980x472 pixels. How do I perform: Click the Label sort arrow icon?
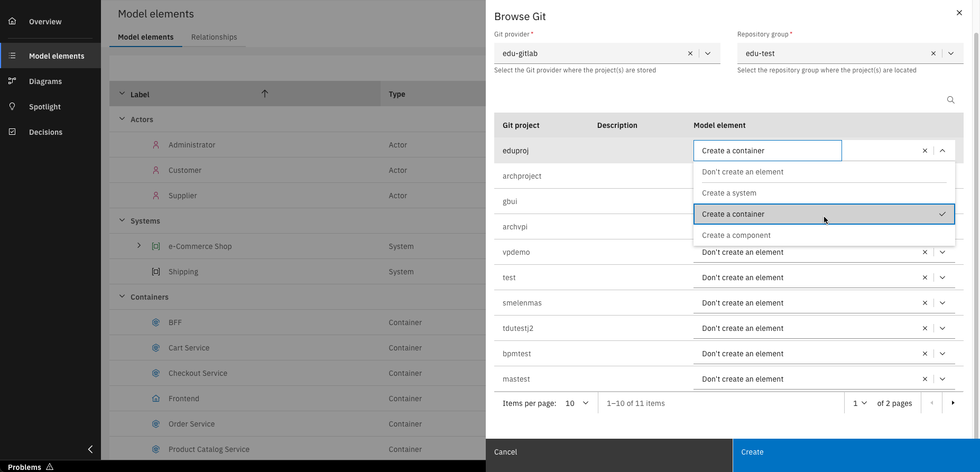265,94
